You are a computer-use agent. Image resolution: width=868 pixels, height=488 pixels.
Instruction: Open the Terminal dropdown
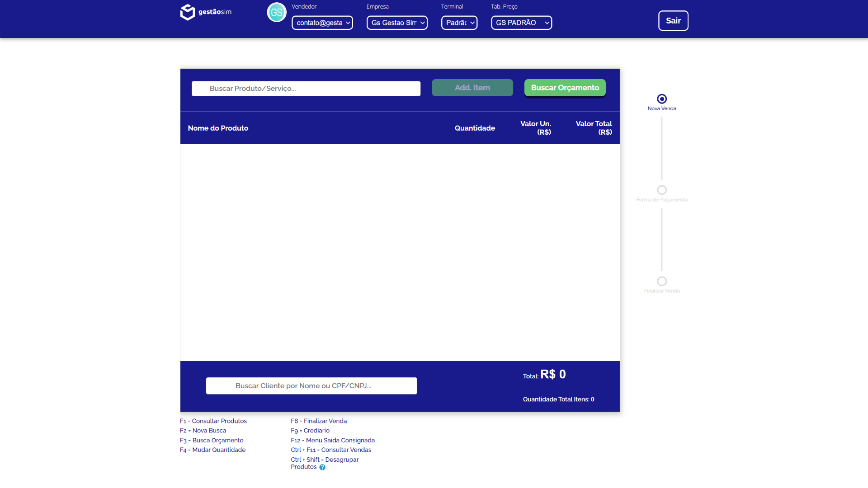click(459, 23)
